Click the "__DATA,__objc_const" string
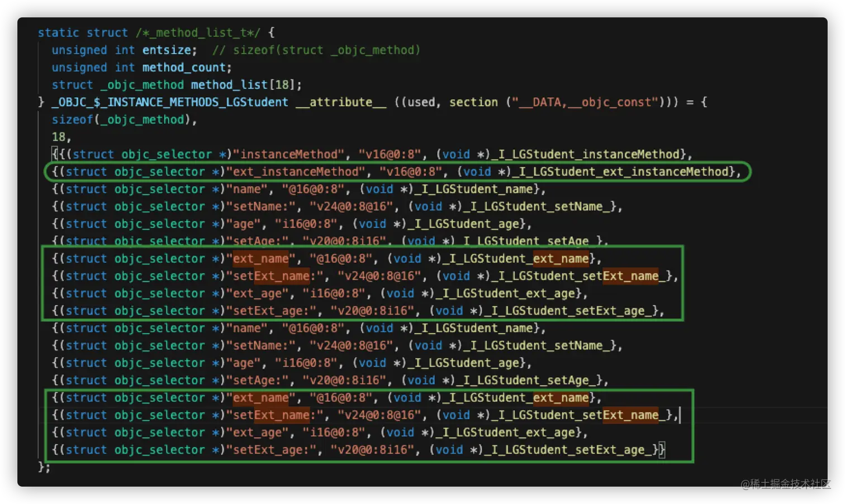Screen dimensions: 845x504 pos(586,102)
